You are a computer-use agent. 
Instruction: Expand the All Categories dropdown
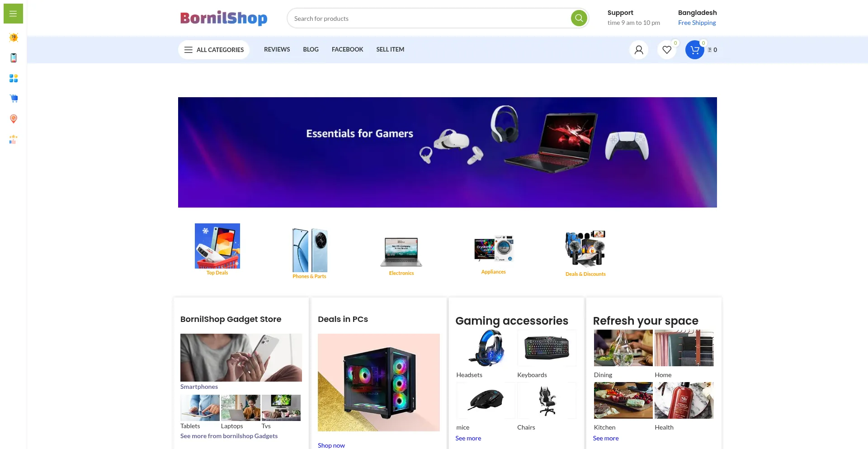pyautogui.click(x=214, y=50)
